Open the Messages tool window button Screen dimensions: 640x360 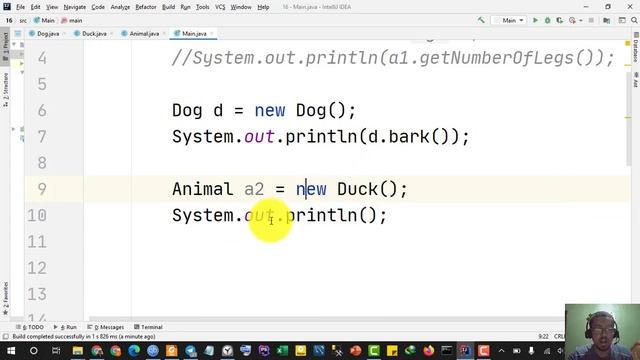105,327
